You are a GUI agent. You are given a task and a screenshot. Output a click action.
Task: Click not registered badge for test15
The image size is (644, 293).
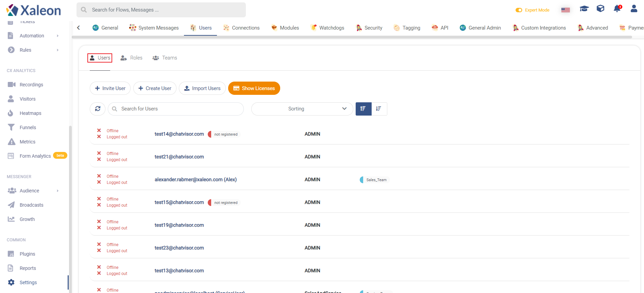coord(224,203)
